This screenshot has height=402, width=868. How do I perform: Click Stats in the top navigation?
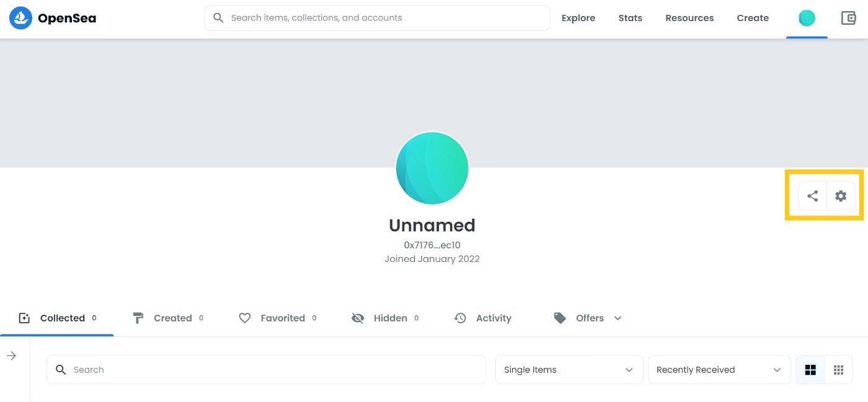pyautogui.click(x=630, y=19)
